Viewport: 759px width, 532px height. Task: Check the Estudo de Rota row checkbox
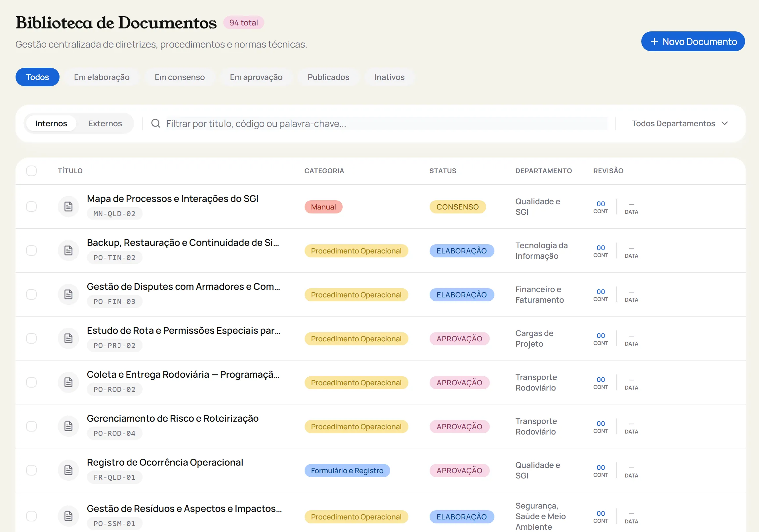[x=31, y=338]
